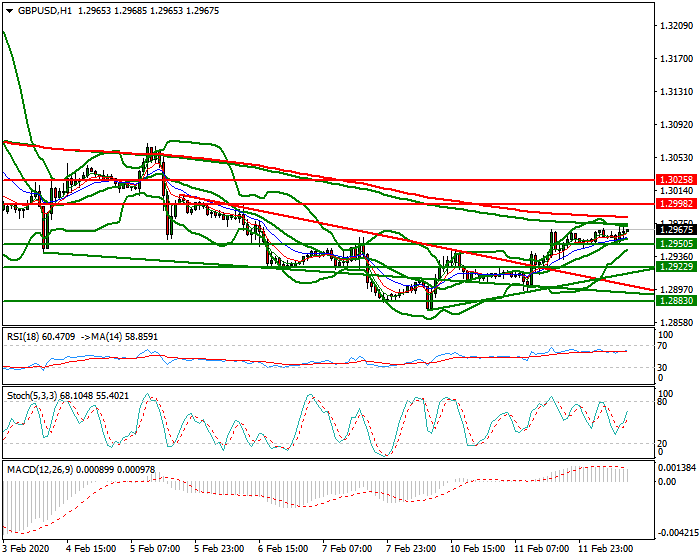
Task: Click the 5 Feb 07:00 time label
Action: 155,548
